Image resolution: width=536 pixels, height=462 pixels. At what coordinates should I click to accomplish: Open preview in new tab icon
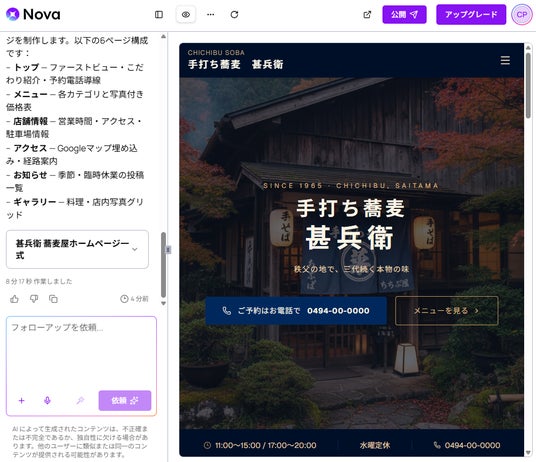pos(367,15)
